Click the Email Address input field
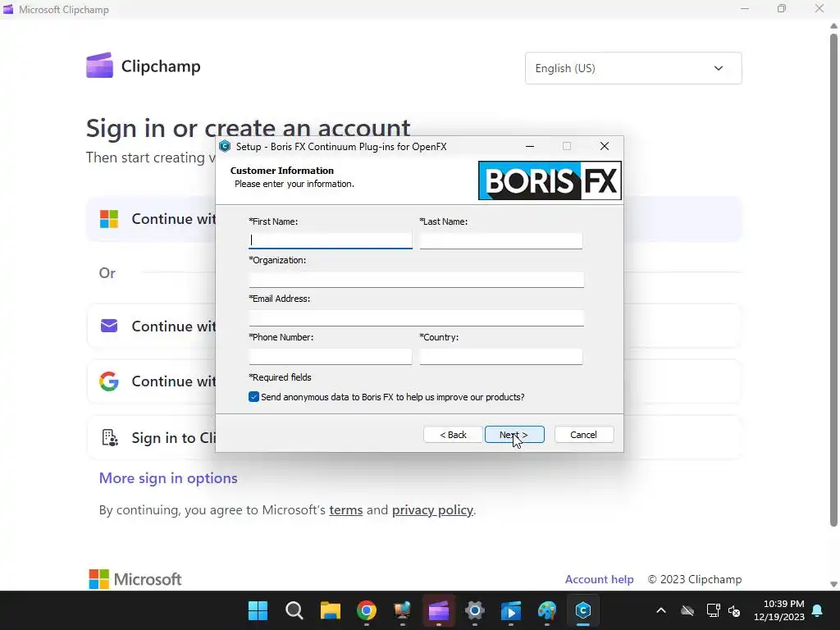This screenshot has height=630, width=840. point(416,317)
